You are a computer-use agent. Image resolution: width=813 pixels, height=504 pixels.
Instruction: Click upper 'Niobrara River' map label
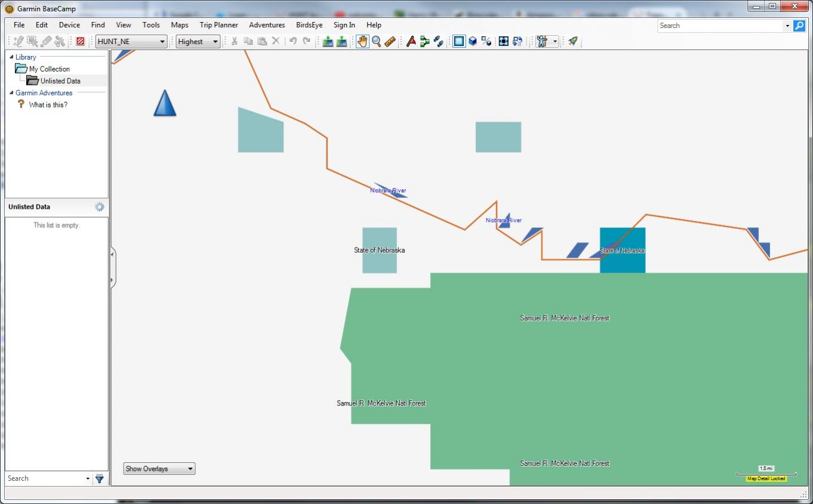click(388, 191)
